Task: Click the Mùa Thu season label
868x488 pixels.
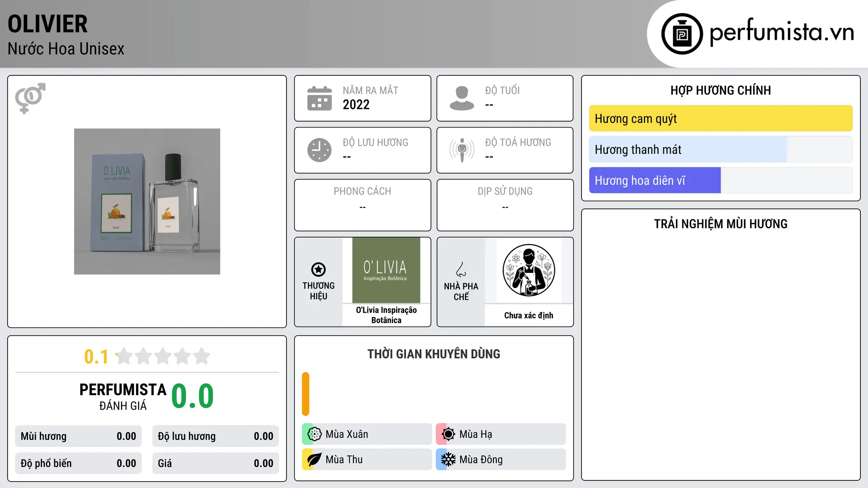Action: pos(344,460)
